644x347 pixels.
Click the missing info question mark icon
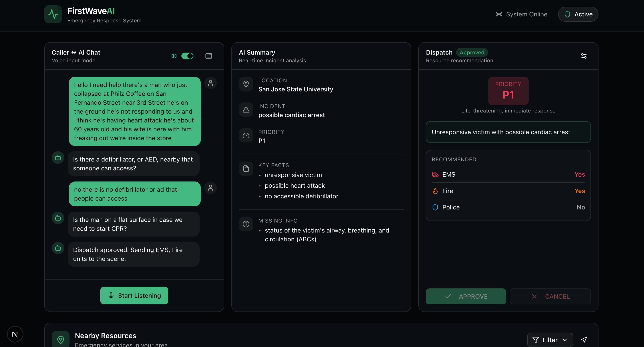pyautogui.click(x=246, y=224)
